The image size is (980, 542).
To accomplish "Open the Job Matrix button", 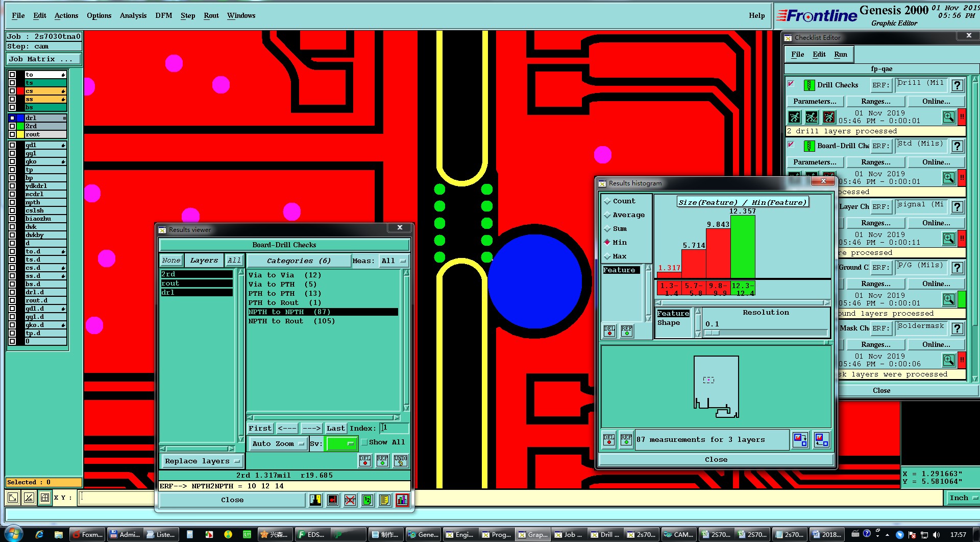I will click(x=44, y=59).
